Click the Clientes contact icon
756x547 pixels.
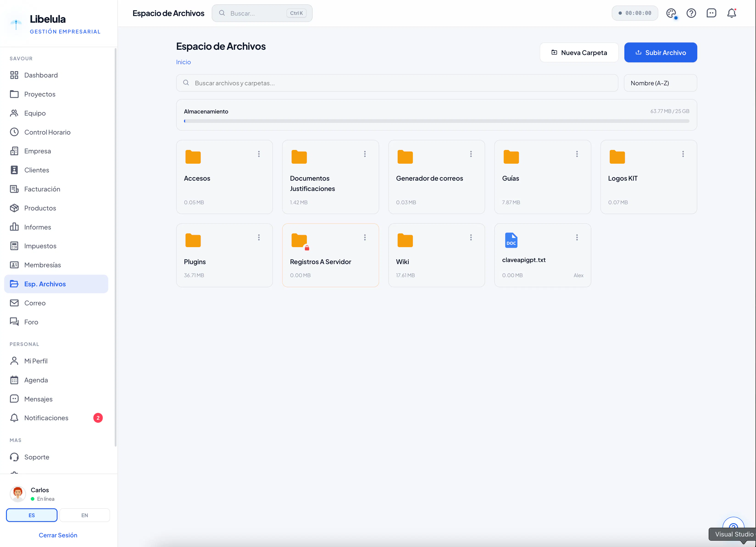tap(14, 170)
